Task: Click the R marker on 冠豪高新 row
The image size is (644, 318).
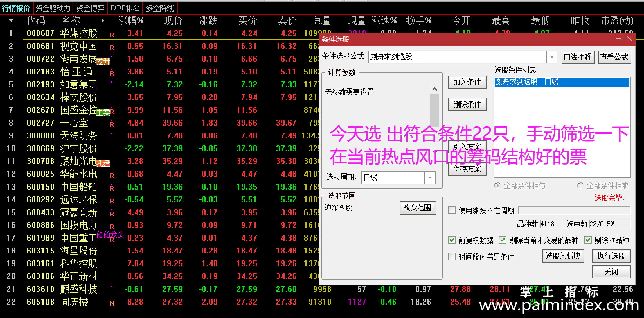Action: (112, 214)
